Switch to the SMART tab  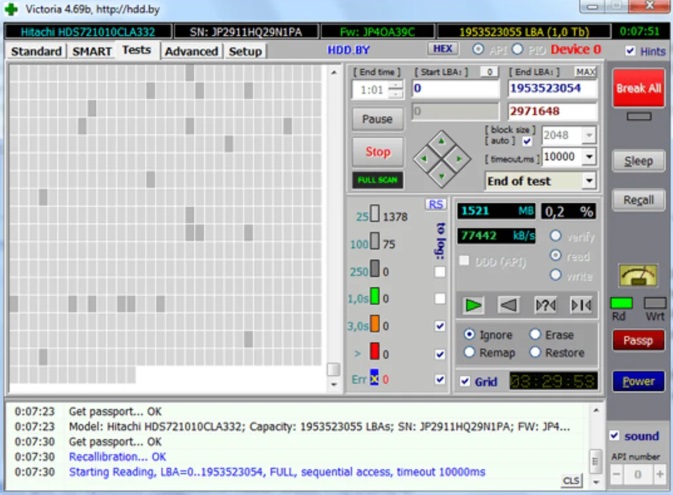(91, 51)
